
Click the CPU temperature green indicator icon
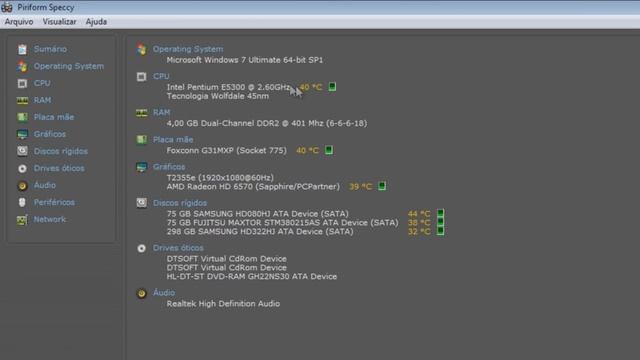332,87
